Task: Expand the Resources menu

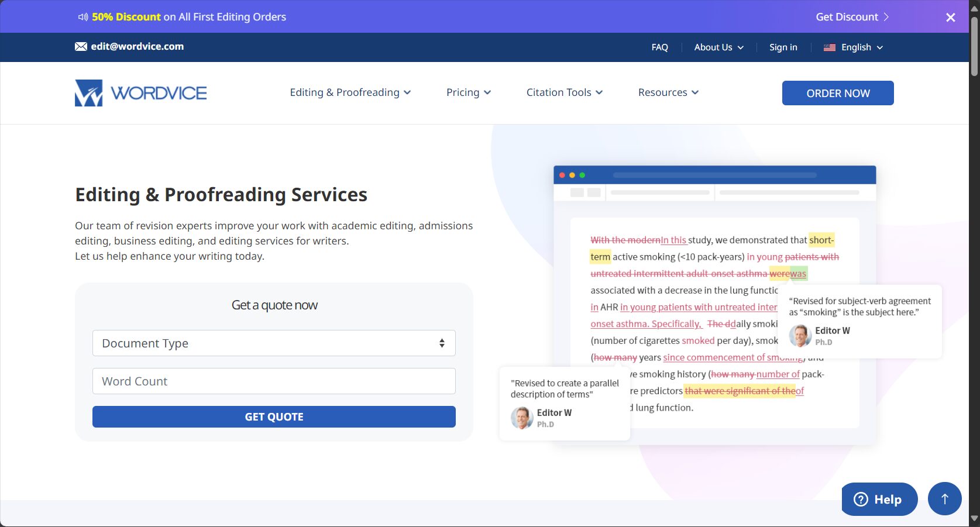Action: pyautogui.click(x=668, y=92)
